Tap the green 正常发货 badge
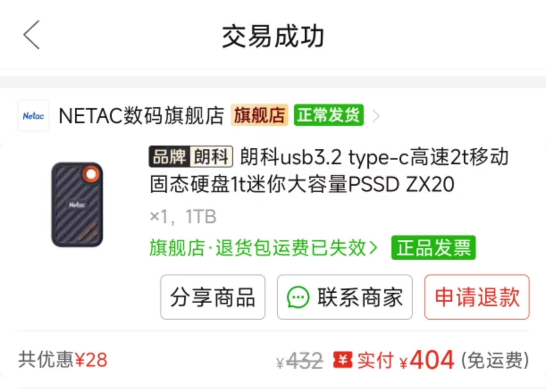The width and height of the screenshot is (546, 392). [x=328, y=116]
